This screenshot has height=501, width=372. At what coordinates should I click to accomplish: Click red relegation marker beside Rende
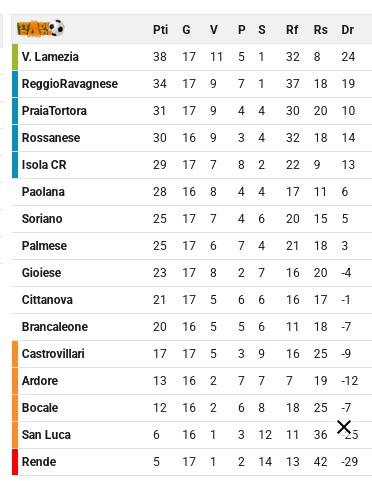point(15,462)
